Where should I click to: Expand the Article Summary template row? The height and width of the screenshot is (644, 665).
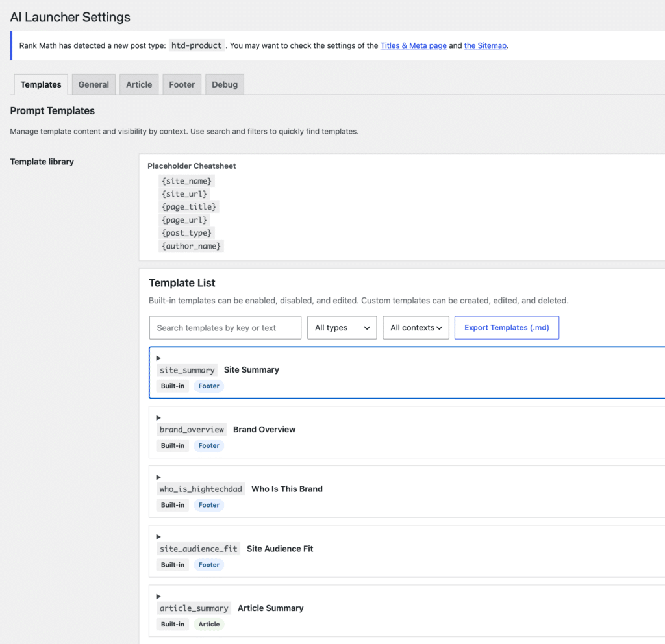pyautogui.click(x=158, y=597)
